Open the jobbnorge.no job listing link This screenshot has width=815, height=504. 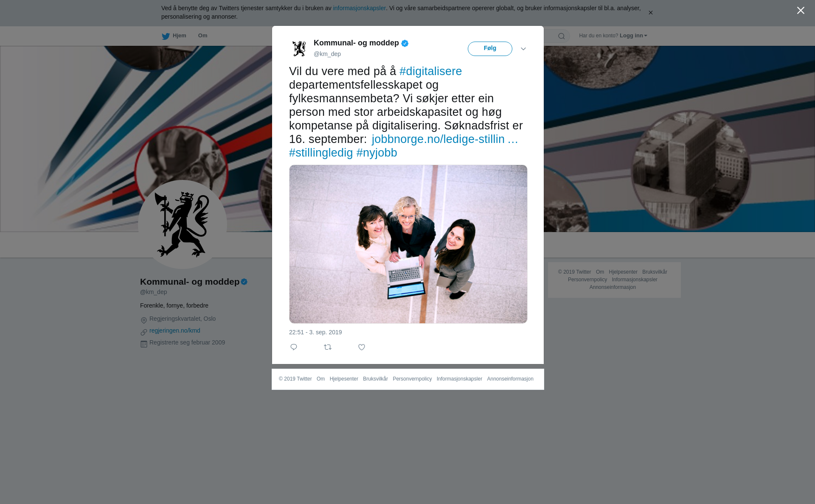(445, 139)
